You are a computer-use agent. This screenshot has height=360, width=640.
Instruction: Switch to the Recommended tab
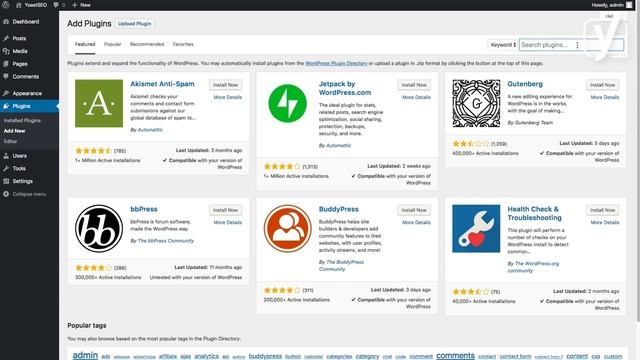tap(147, 44)
